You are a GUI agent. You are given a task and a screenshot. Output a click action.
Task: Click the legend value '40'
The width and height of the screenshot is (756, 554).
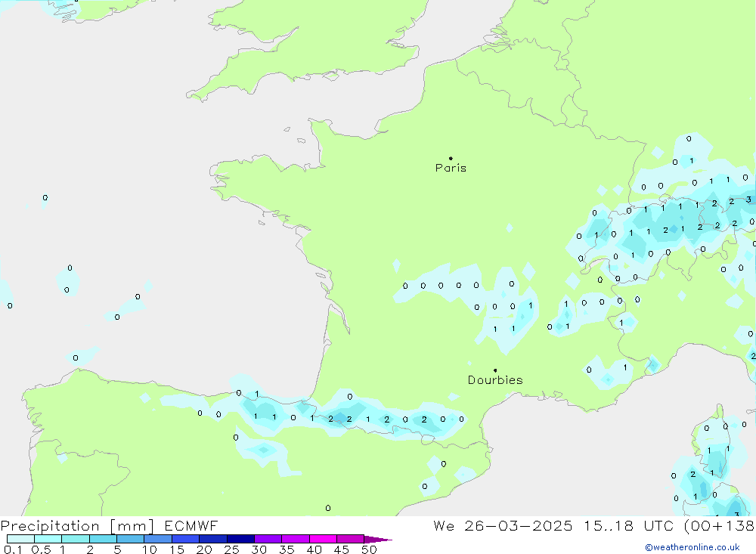coord(314,549)
